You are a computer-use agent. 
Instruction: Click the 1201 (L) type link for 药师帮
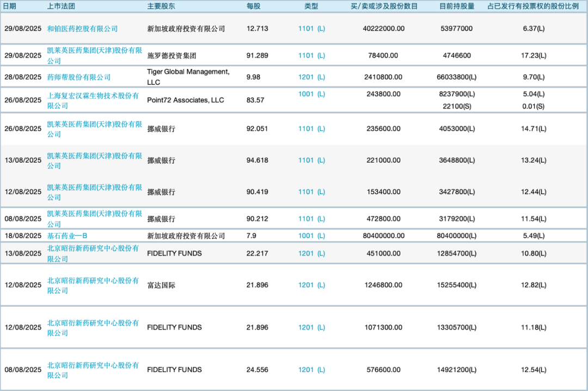click(x=311, y=77)
